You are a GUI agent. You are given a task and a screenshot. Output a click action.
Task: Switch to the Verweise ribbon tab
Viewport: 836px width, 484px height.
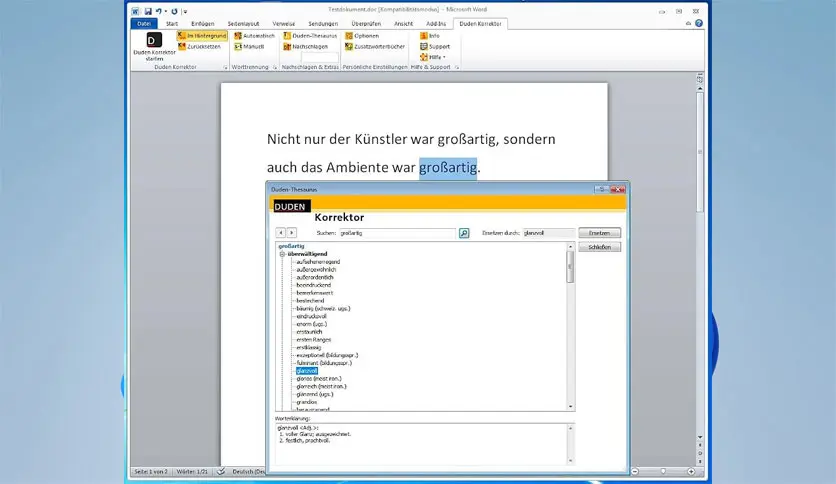pyautogui.click(x=284, y=23)
